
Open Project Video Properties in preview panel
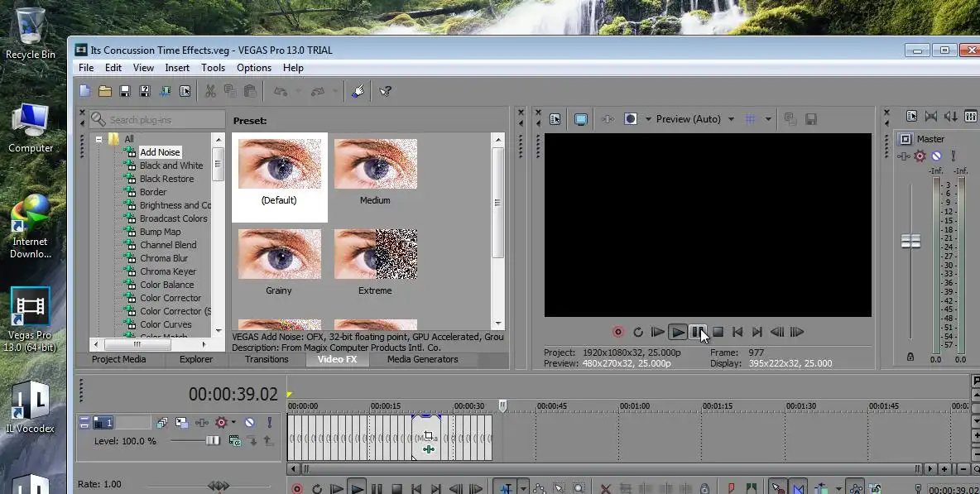[x=555, y=119]
